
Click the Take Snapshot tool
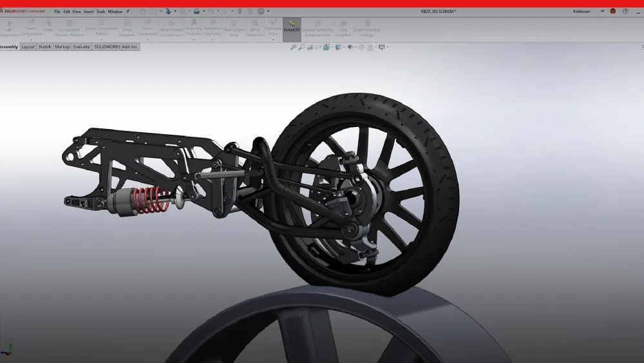click(343, 29)
